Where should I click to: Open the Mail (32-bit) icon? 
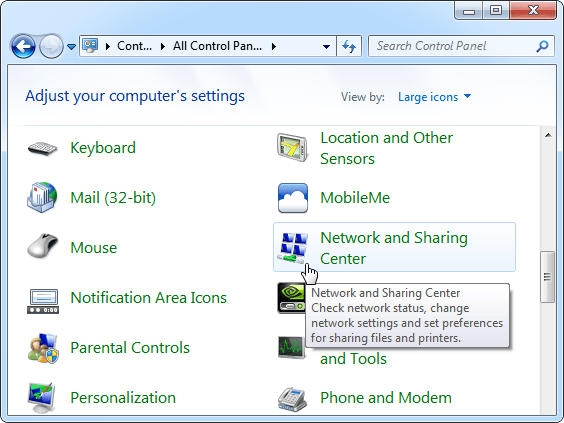pos(42,197)
